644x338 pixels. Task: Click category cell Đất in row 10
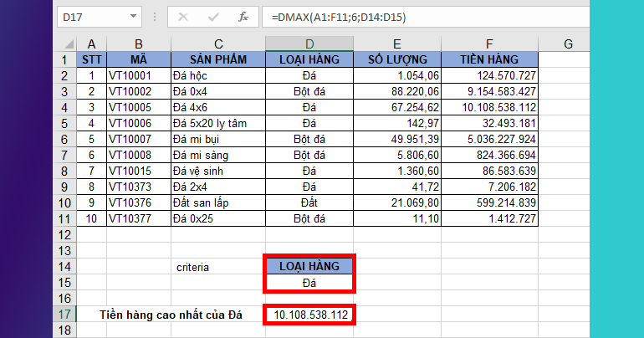(x=309, y=202)
